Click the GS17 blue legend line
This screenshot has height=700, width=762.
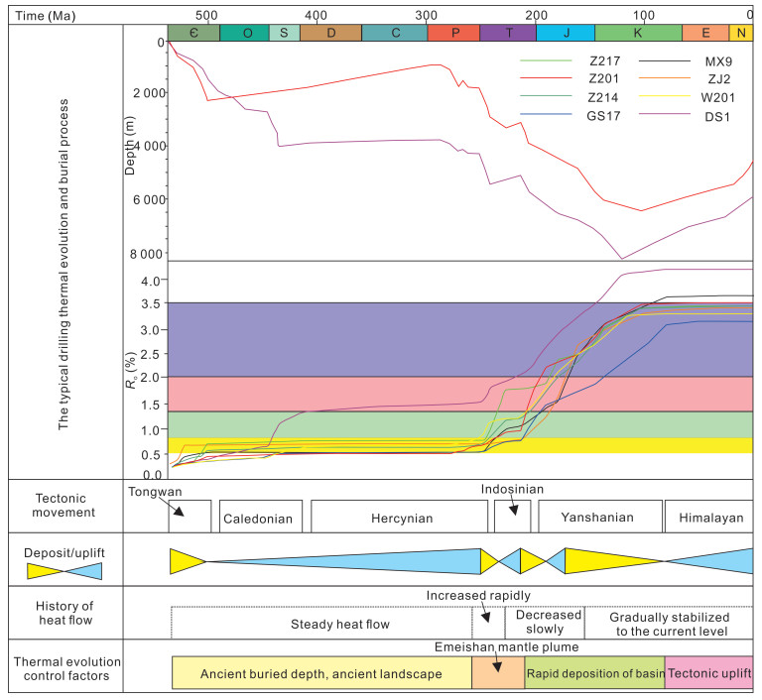pyautogui.click(x=547, y=115)
